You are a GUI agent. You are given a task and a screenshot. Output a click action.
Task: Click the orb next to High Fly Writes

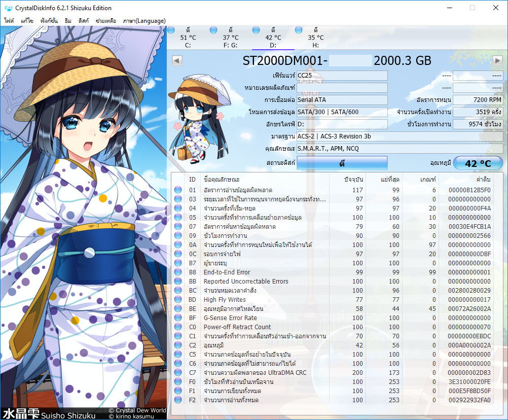[x=178, y=300]
